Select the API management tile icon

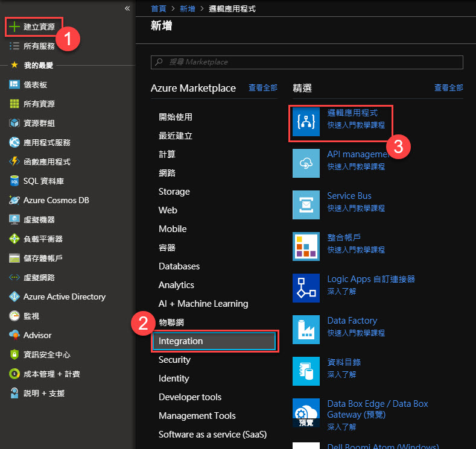[x=306, y=163]
